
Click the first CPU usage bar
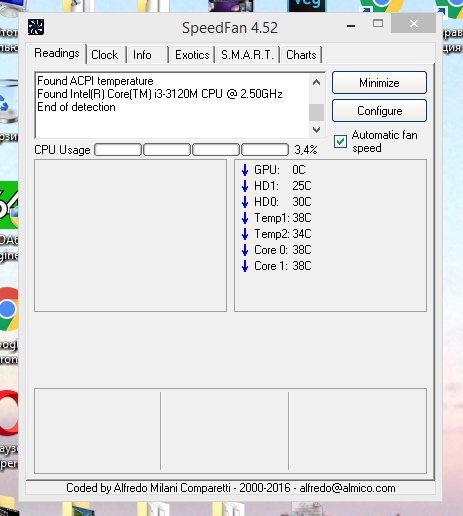pos(118,150)
